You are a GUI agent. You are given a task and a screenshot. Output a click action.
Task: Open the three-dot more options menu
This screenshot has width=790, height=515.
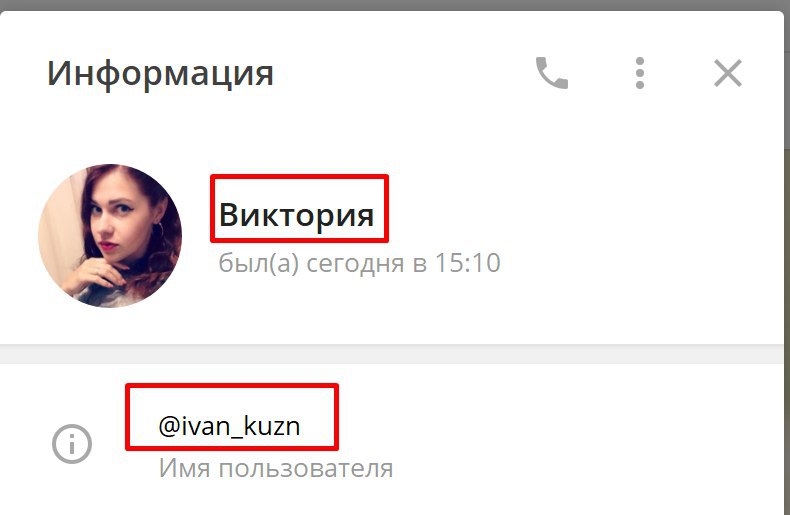pyautogui.click(x=640, y=73)
